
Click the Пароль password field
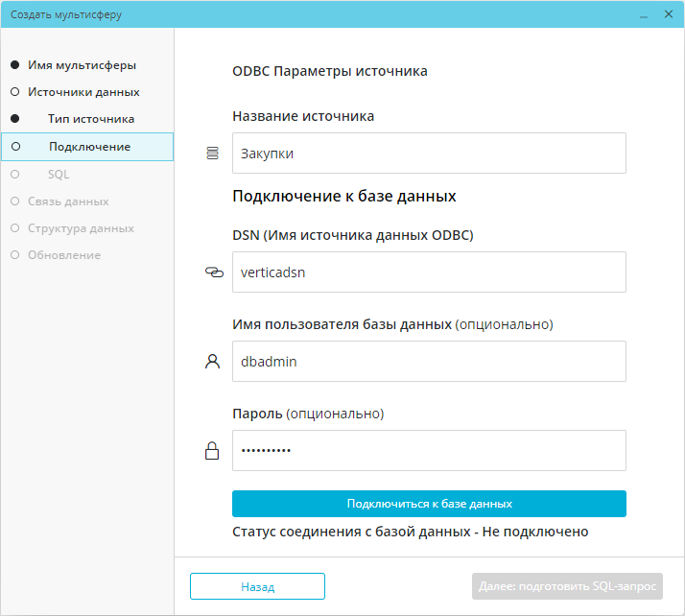pos(429,450)
